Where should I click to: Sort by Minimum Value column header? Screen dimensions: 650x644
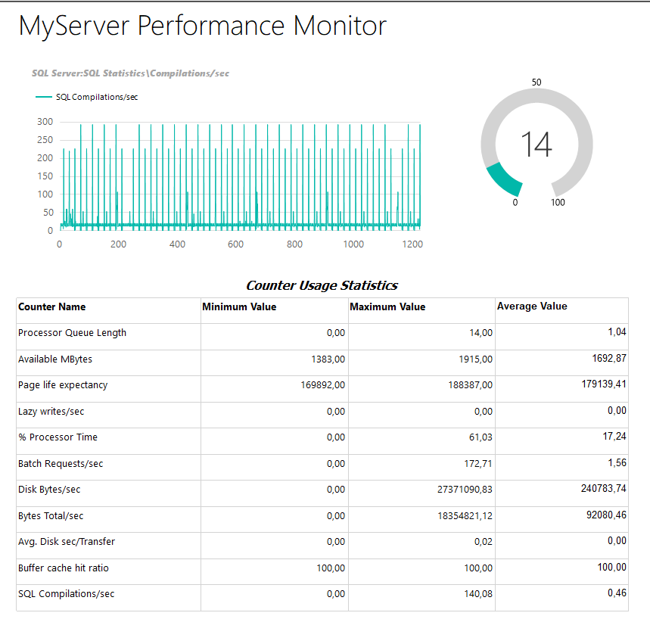pyautogui.click(x=239, y=306)
